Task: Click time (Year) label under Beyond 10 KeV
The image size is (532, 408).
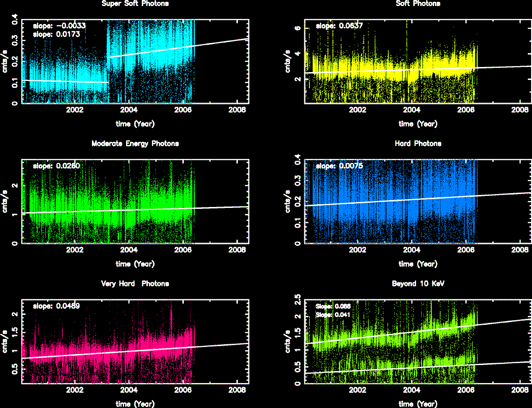Action: pyautogui.click(x=418, y=404)
